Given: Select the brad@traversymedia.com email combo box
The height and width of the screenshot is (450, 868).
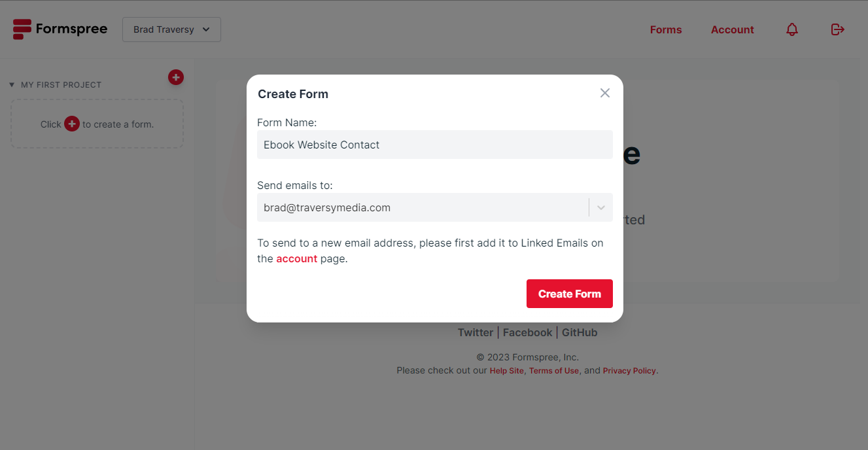Looking at the screenshot, I should click(x=435, y=207).
